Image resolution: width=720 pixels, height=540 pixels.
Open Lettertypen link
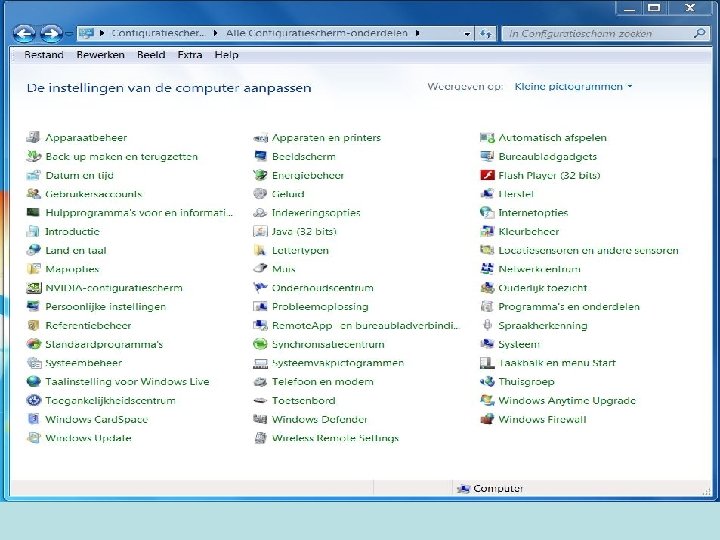[300, 250]
